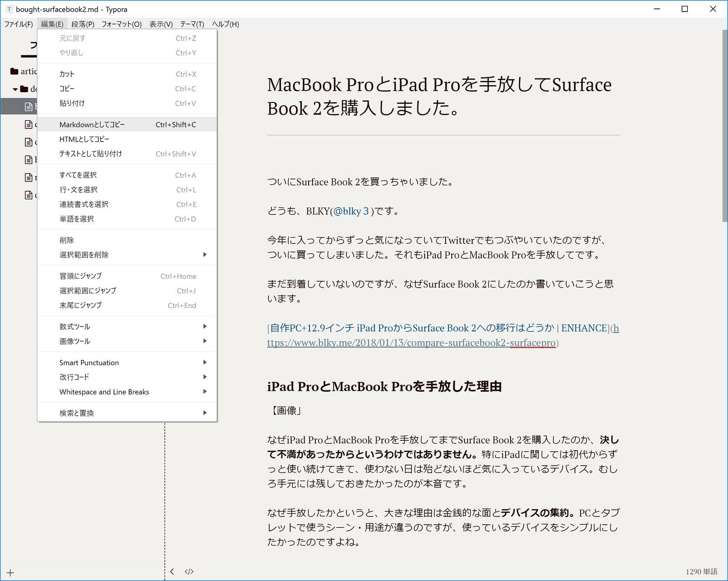Maximize the Typora window
728x581 pixels.
(x=685, y=9)
